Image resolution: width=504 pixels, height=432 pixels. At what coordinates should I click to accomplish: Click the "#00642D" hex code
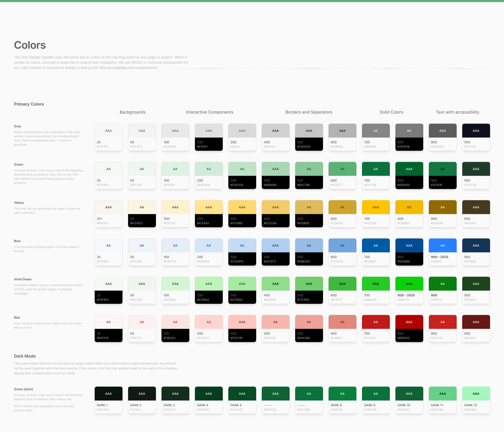coord(404,185)
